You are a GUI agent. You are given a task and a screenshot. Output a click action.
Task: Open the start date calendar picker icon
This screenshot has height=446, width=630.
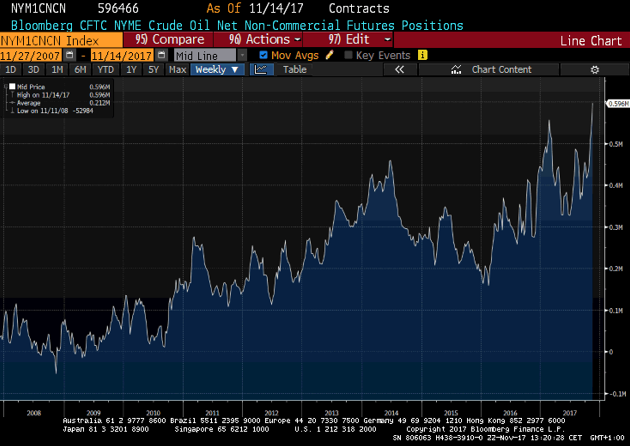coord(70,55)
